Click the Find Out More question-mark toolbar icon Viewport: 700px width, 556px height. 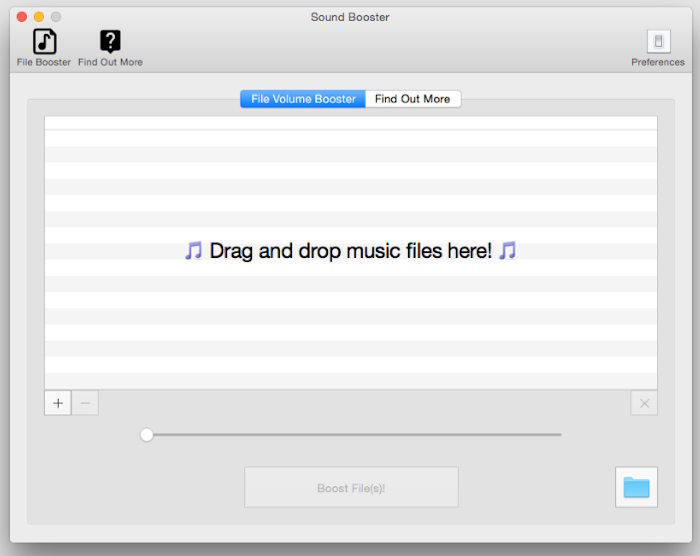(110, 42)
